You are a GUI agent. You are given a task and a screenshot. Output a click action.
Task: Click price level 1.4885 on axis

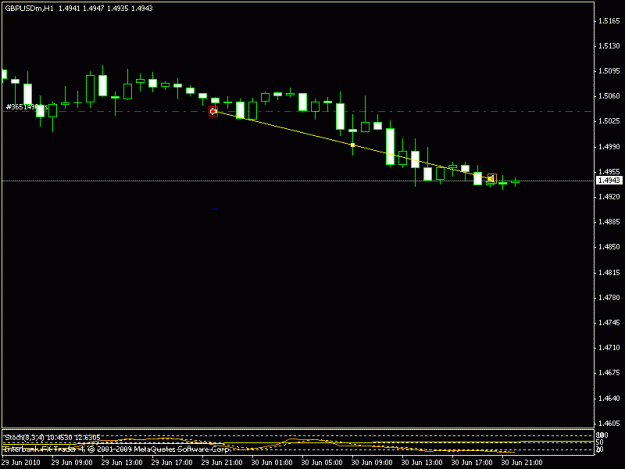point(609,222)
